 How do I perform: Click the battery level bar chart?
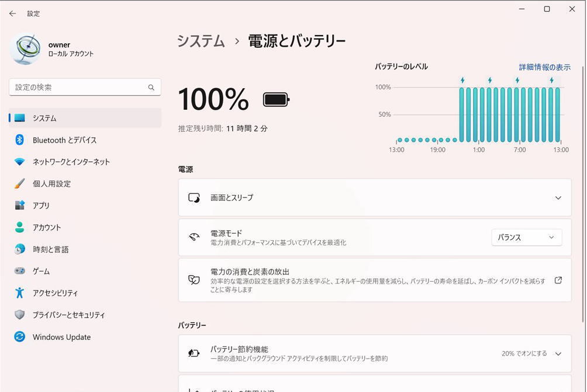479,114
